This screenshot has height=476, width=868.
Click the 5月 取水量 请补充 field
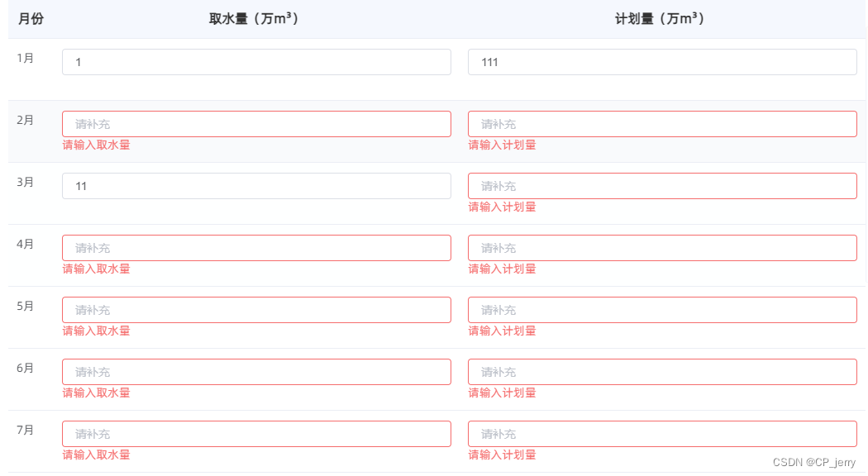tap(256, 309)
